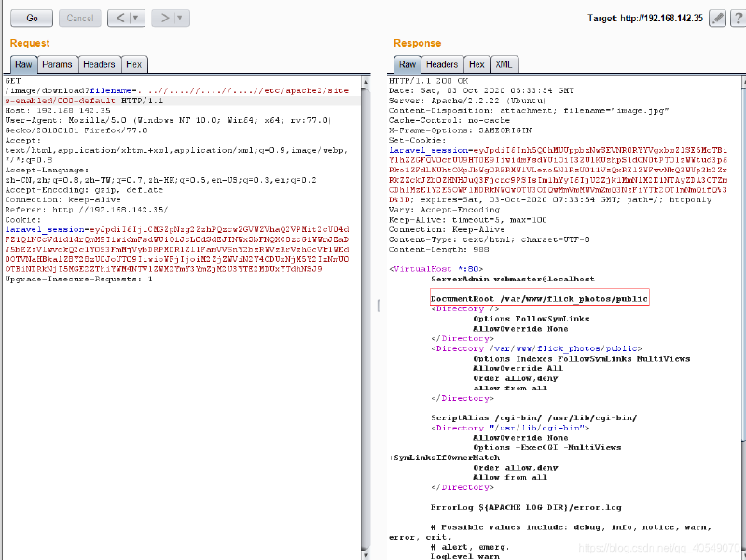
Task: Switch to the Response XML tab
Action: pyautogui.click(x=504, y=64)
